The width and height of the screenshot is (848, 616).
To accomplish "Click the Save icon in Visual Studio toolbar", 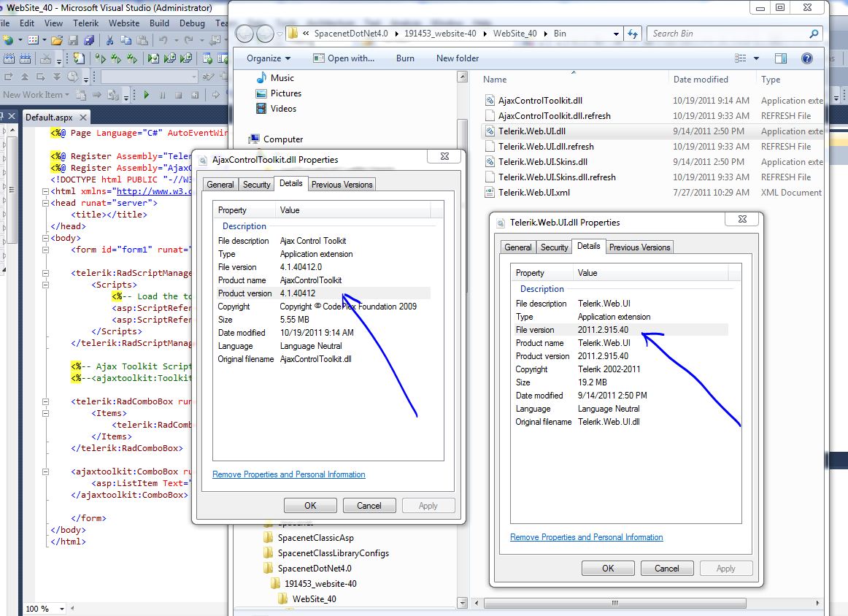I will pyautogui.click(x=74, y=40).
